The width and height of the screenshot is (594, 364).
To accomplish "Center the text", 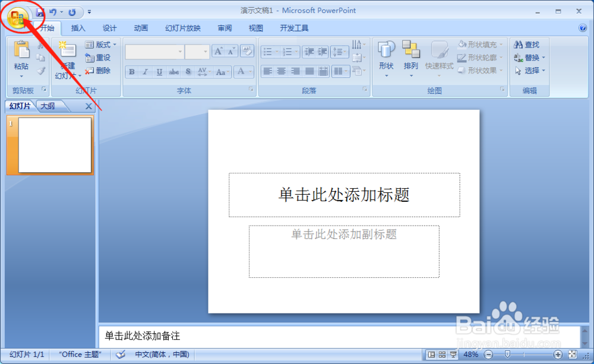I will click(282, 71).
